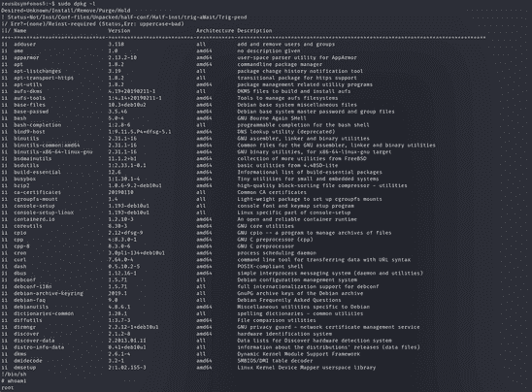Select the 'distro-info-data' package name
Image resolution: width=532 pixels, height=392 pixels.
point(39,347)
